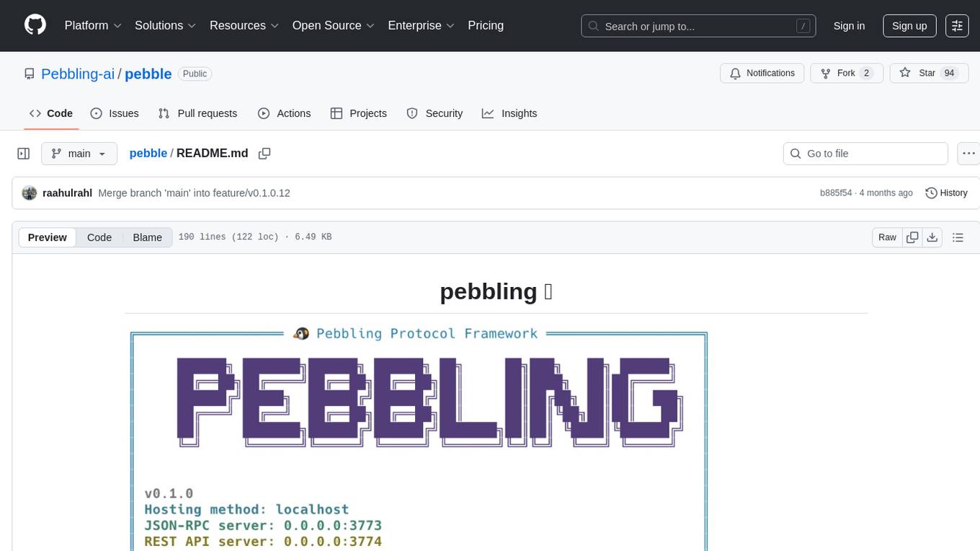Switch to the Actions tab

(284, 113)
